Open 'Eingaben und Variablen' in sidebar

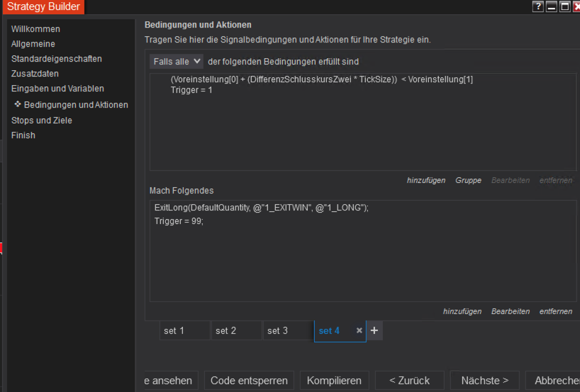tap(57, 89)
